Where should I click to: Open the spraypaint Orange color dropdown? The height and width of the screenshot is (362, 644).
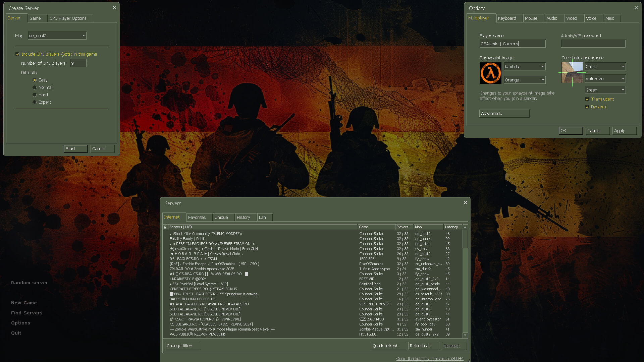[525, 80]
